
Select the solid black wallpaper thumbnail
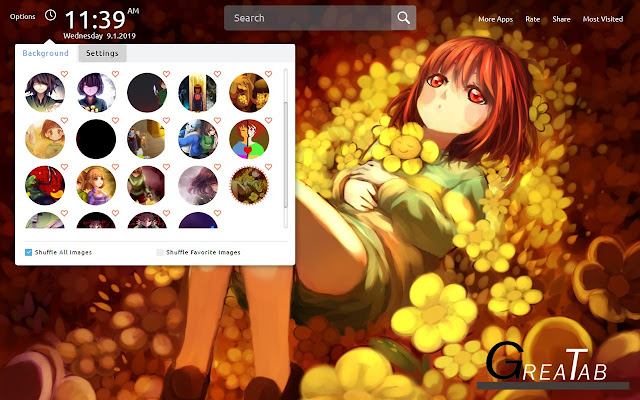(x=96, y=139)
